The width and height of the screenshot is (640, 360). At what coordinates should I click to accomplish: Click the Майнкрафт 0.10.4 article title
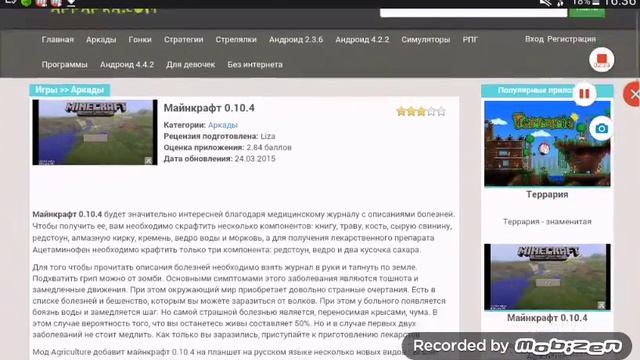coord(209,108)
